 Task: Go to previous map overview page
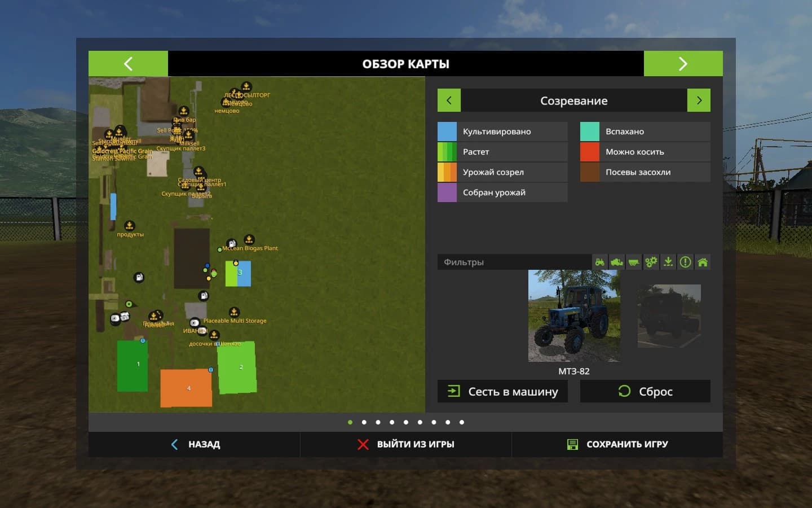(128, 64)
